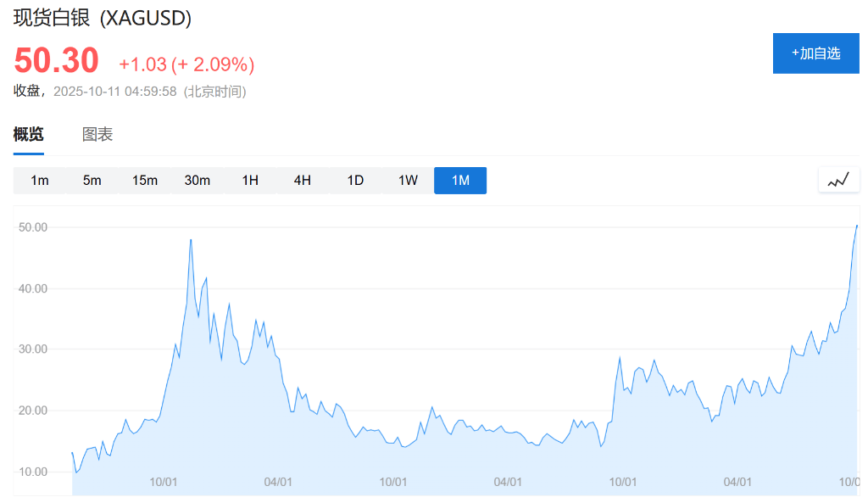The width and height of the screenshot is (868, 503).
Task: Choose the 1H interval
Action: [250, 180]
